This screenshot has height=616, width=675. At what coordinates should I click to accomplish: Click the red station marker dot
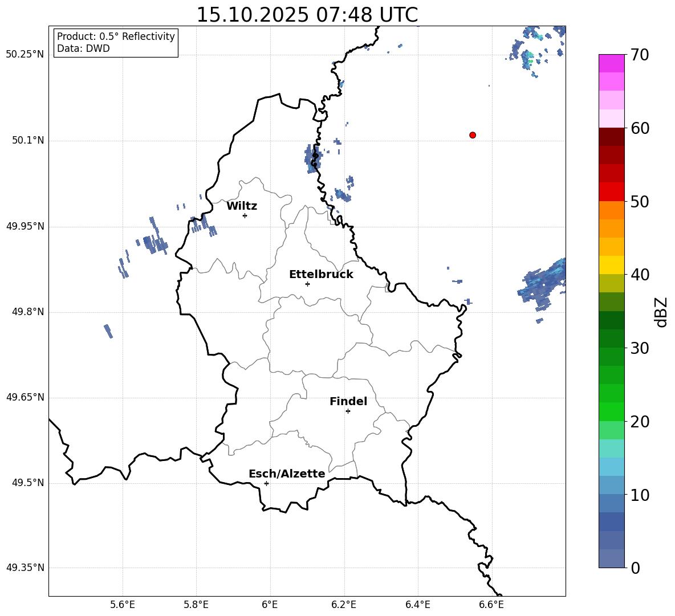pyautogui.click(x=473, y=135)
